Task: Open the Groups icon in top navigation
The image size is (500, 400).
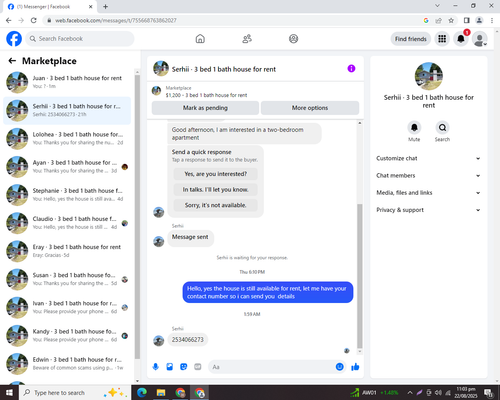Action: [x=293, y=39]
